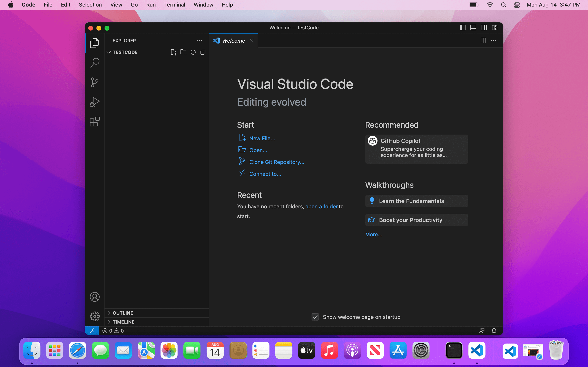Viewport: 588px width, 367px height.
Task: Open the Source Control view
Action: click(95, 82)
